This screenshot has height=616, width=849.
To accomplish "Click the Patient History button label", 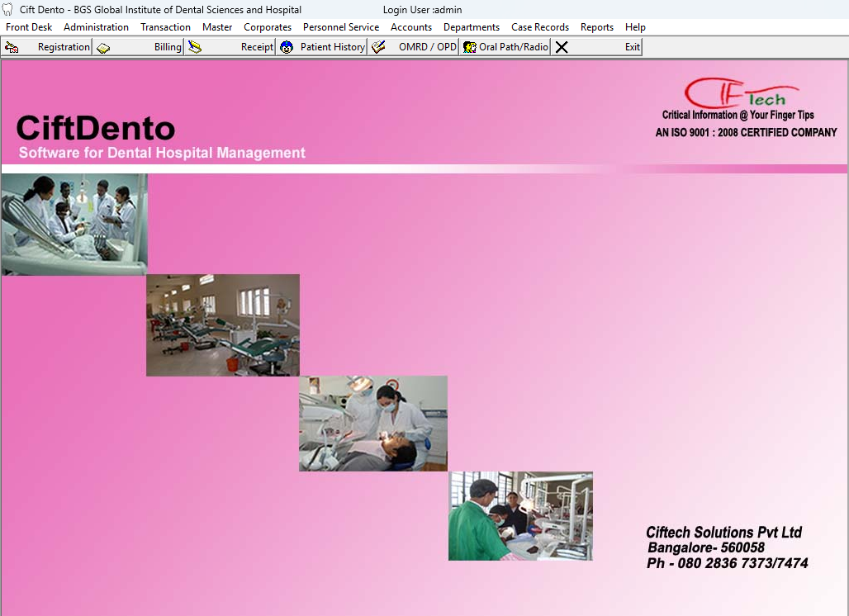I will pyautogui.click(x=333, y=47).
